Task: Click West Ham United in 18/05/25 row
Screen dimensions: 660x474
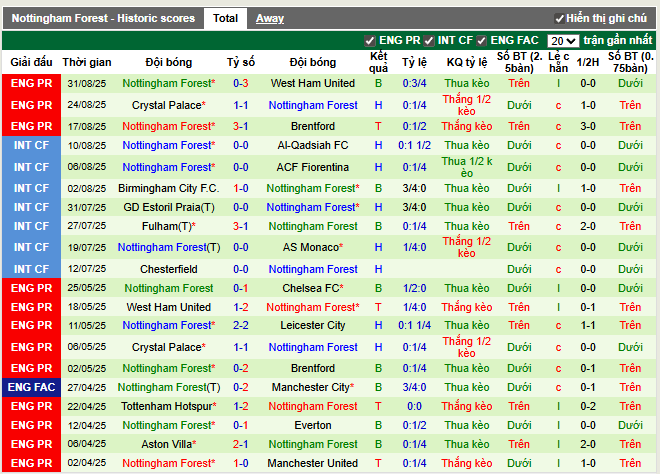Action: coord(168,307)
